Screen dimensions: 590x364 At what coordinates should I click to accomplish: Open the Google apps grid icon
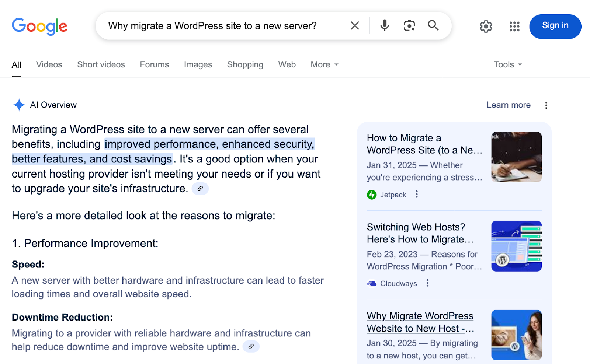514,27
